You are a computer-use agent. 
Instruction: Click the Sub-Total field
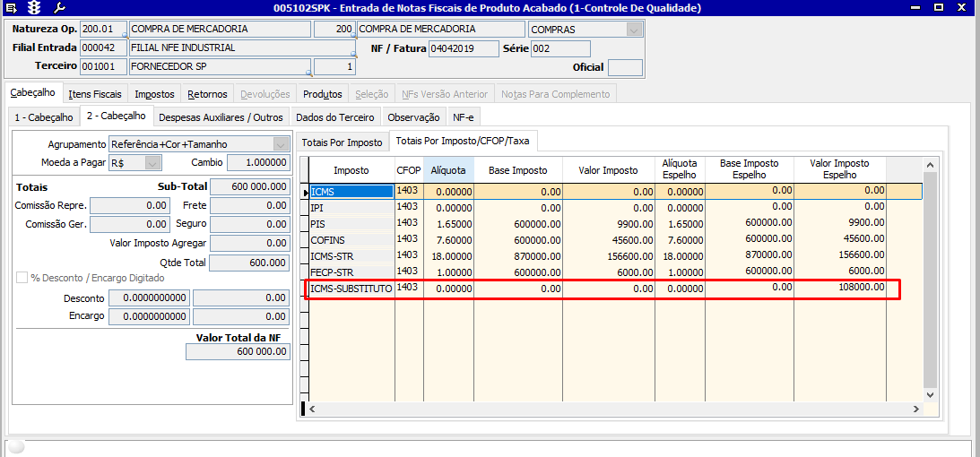(250, 186)
